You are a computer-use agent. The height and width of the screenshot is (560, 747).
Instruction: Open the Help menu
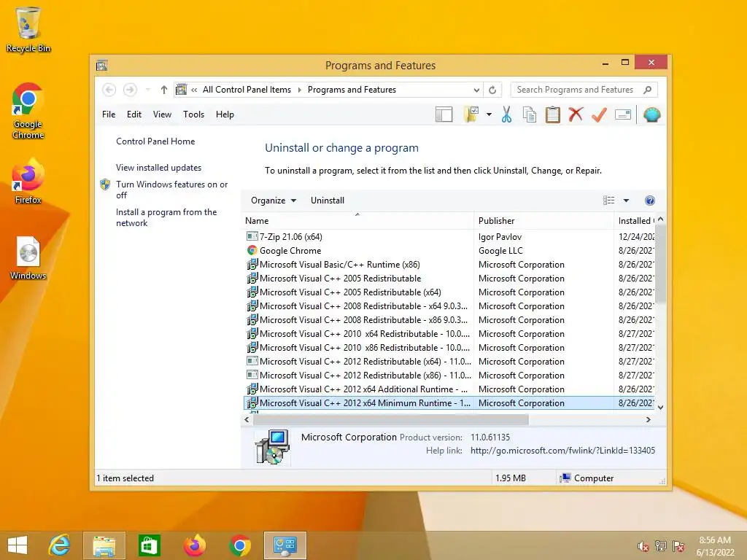[225, 114]
